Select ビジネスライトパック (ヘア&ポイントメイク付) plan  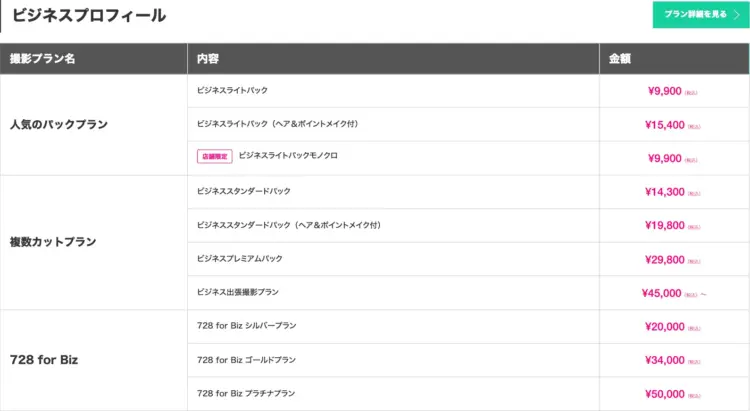coord(277,124)
